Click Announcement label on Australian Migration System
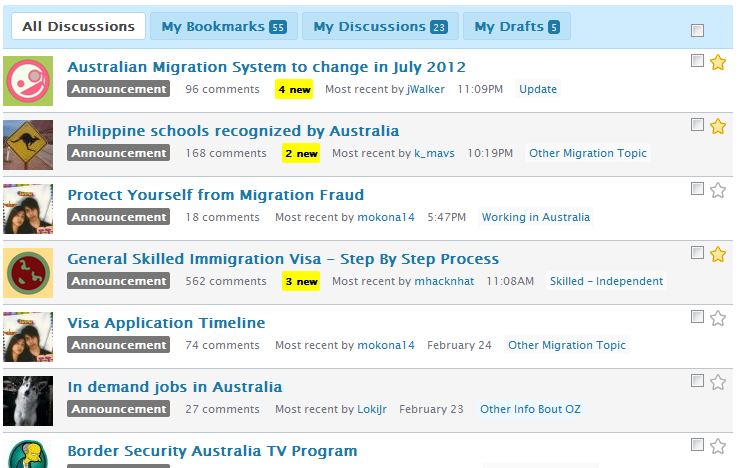Screen dimensions: 740x468 click(x=118, y=89)
